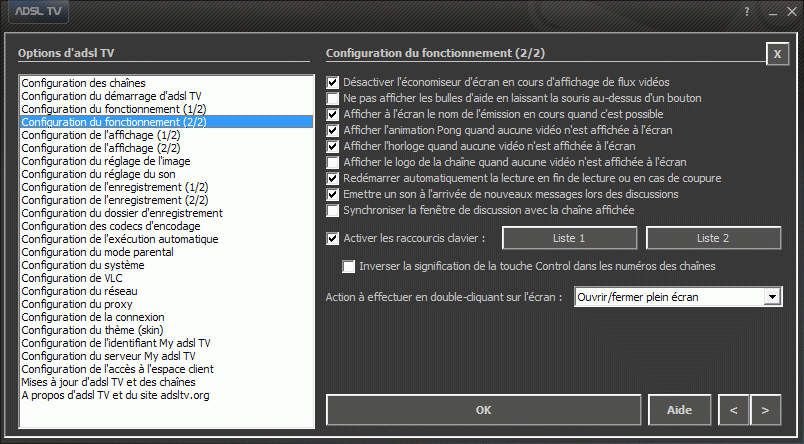Screen dimensions: 804x444
Task: Click the Aide button
Action: pos(679,410)
